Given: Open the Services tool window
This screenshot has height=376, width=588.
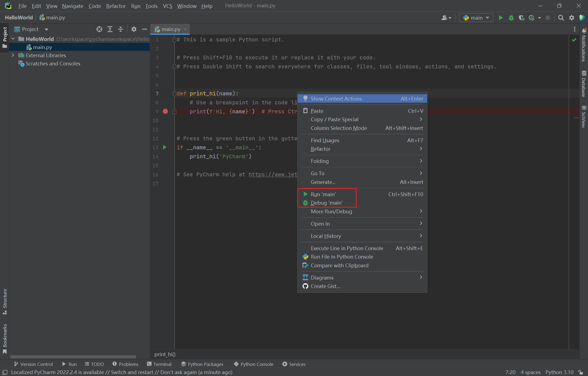Looking at the screenshot, I should pos(294,364).
